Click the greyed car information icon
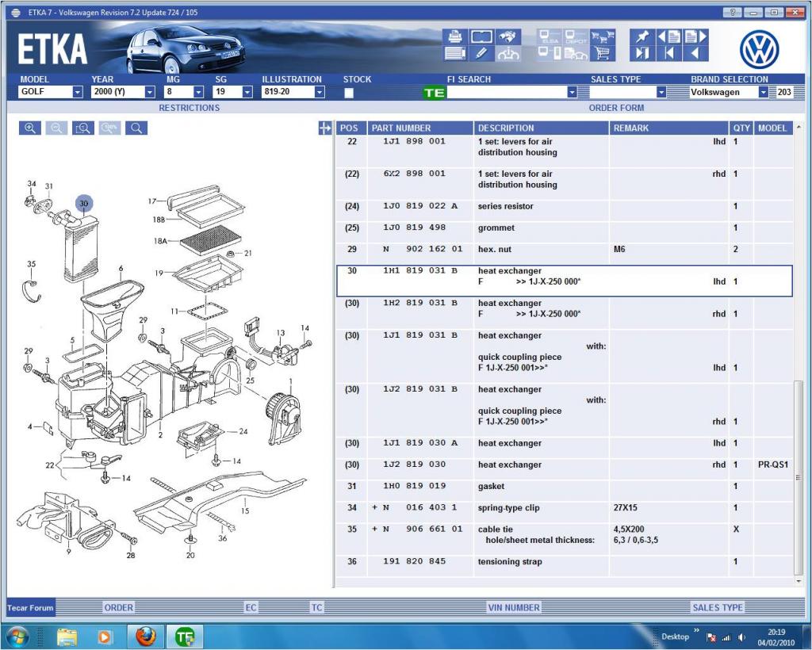The image size is (812, 650). (508, 53)
